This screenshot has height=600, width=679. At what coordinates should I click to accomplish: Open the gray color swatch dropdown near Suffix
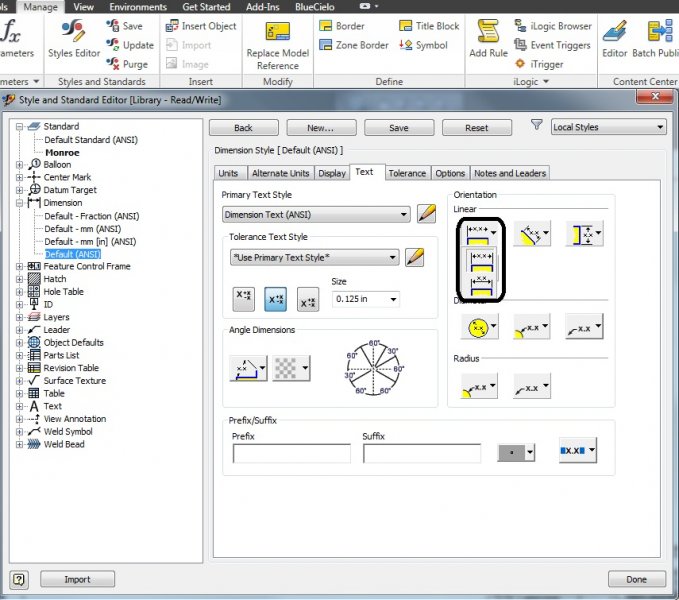tap(516, 453)
